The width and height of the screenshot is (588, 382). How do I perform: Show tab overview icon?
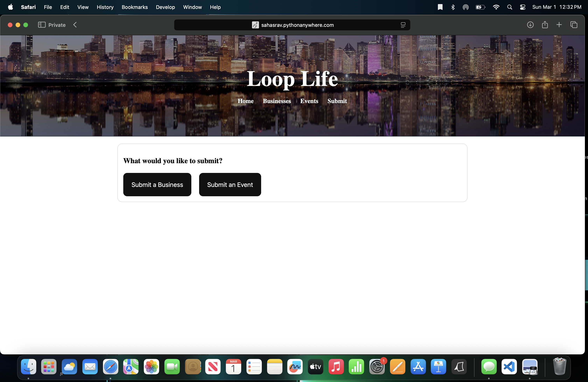[x=574, y=25]
